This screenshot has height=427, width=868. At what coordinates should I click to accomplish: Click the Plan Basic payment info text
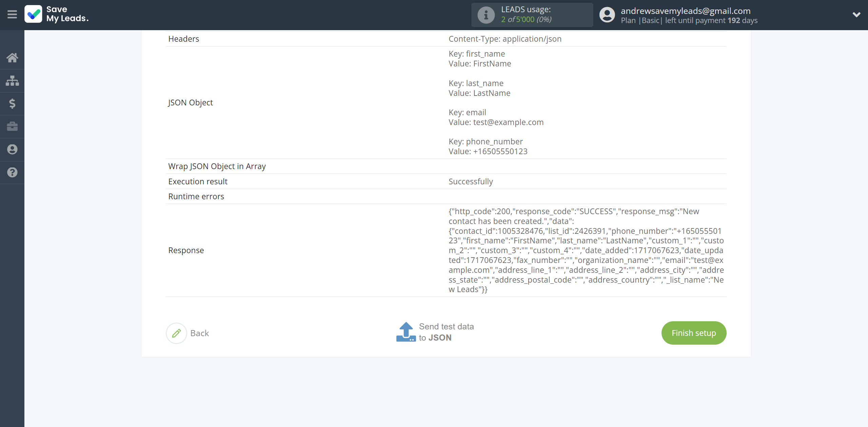point(689,20)
